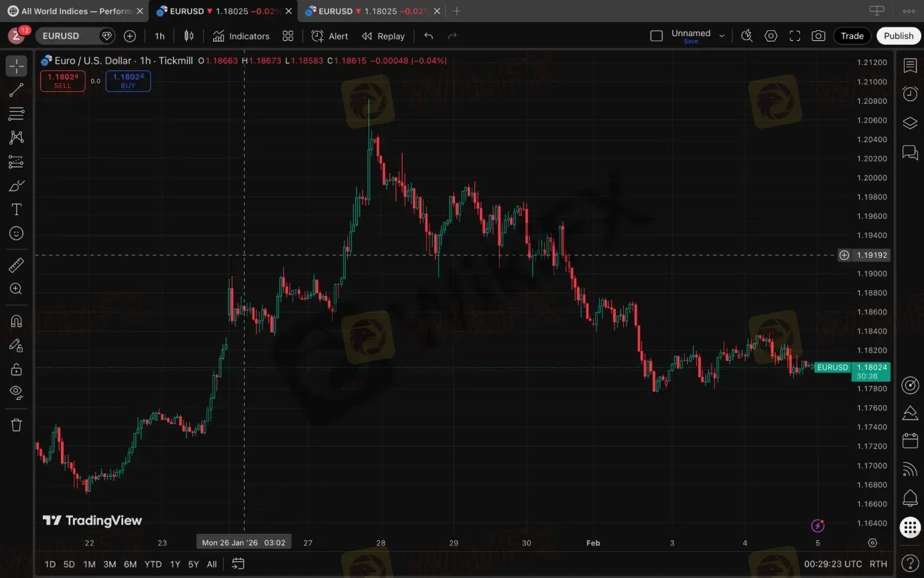924x578 pixels.
Task: Click the BUY 1.18024 button
Action: [128, 81]
